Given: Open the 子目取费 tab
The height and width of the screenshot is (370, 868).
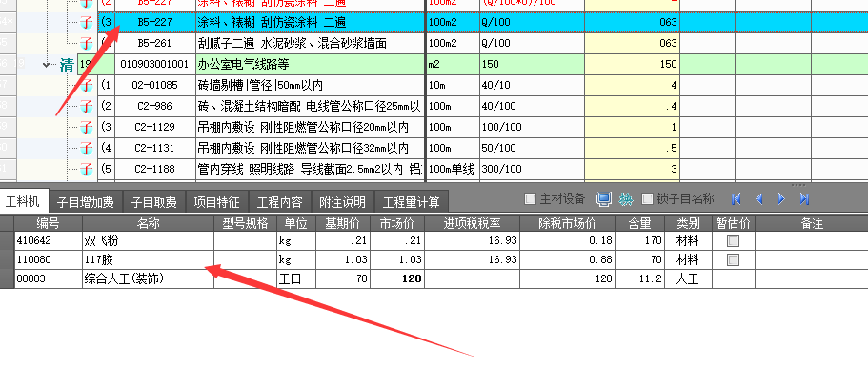Looking at the screenshot, I should [154, 202].
